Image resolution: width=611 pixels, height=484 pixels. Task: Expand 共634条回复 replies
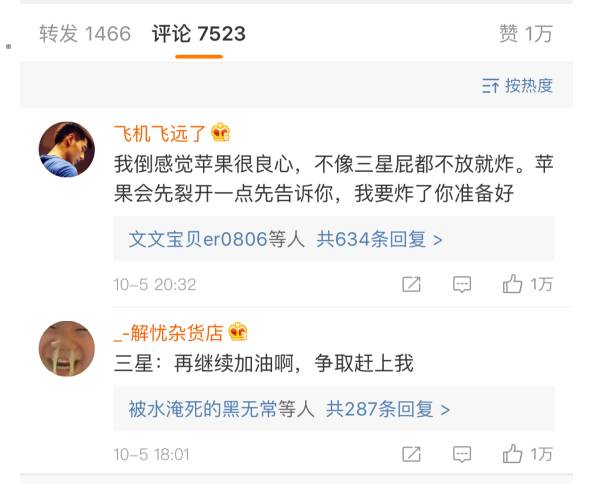tap(380, 239)
